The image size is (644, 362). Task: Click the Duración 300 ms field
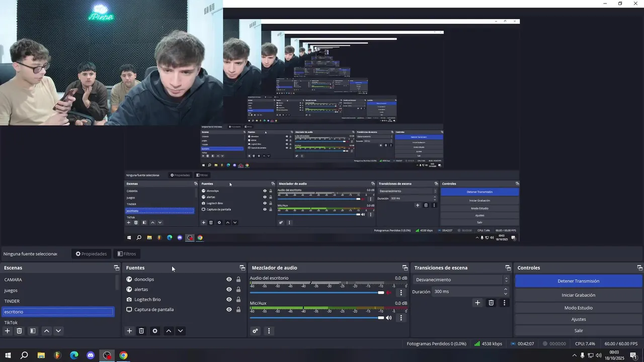click(467, 292)
